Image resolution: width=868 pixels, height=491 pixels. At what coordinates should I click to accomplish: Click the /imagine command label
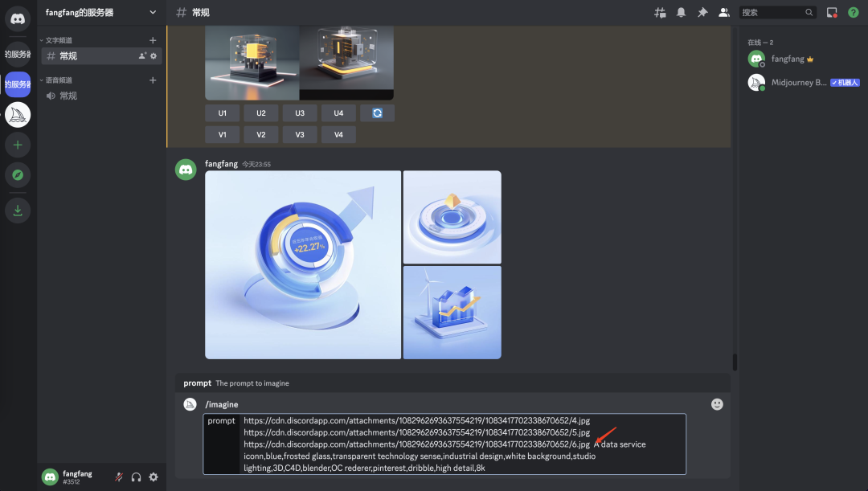coord(222,405)
